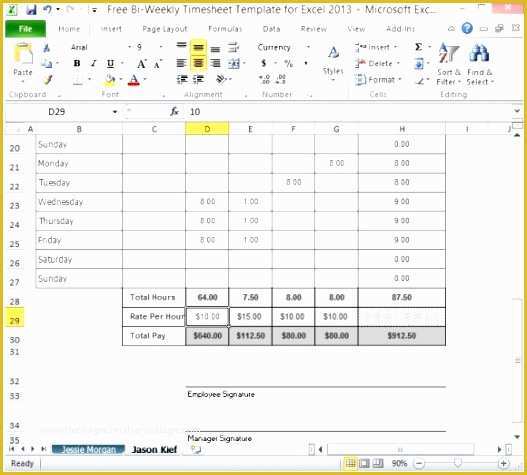Decrease indent in Alignment group

[x=182, y=79]
